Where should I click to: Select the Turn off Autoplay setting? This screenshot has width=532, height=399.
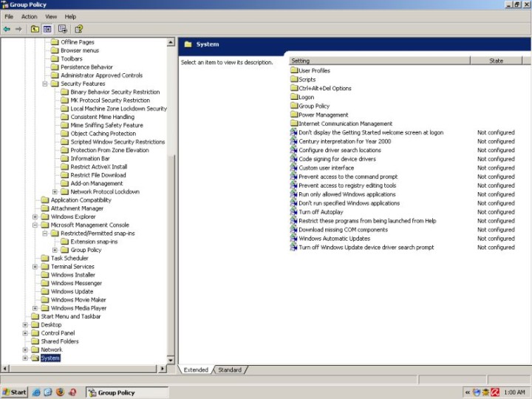321,212
